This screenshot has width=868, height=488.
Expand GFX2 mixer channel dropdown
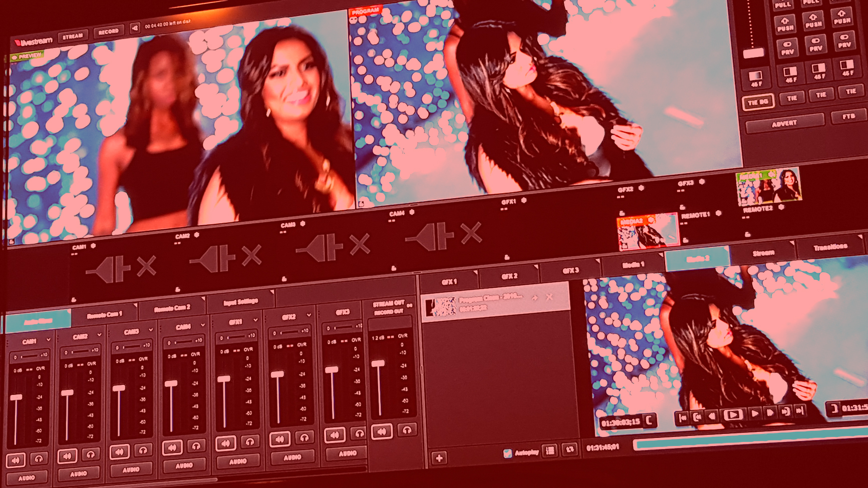click(x=309, y=315)
